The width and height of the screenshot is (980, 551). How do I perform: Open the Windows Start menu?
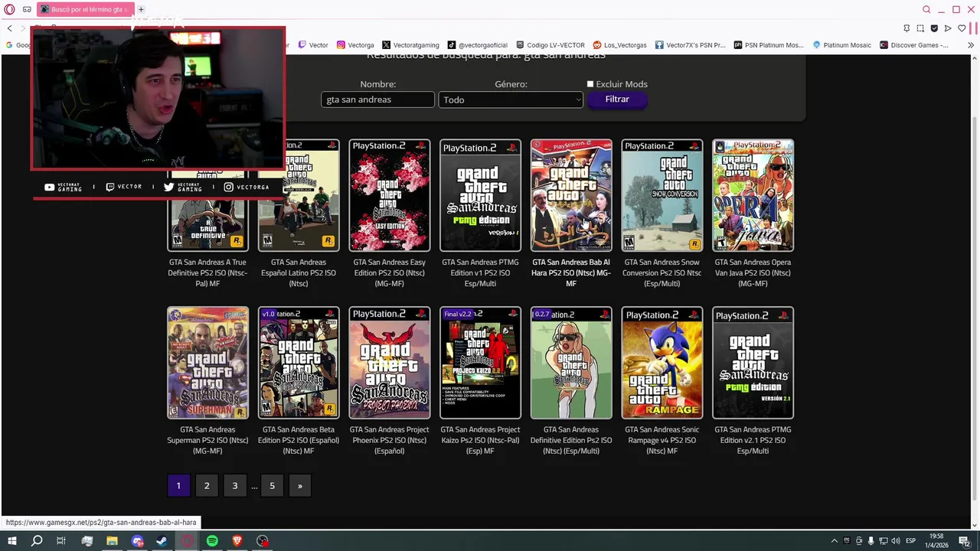pyautogui.click(x=11, y=541)
